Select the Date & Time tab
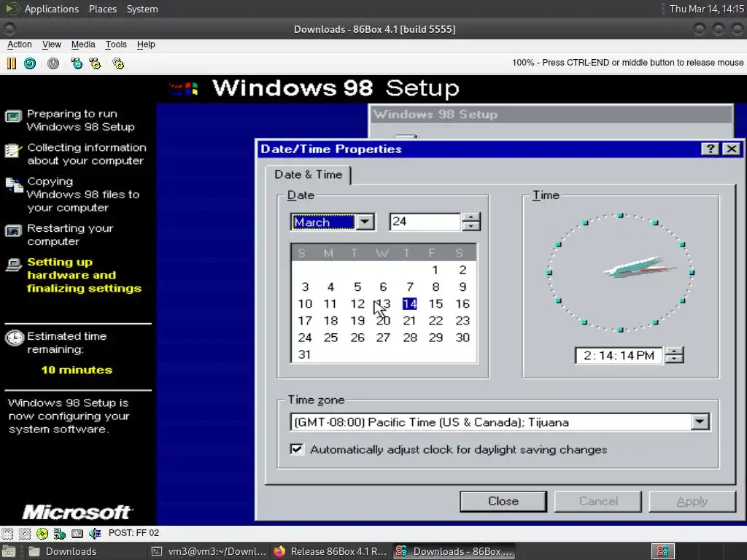The height and width of the screenshot is (560, 747). (309, 174)
